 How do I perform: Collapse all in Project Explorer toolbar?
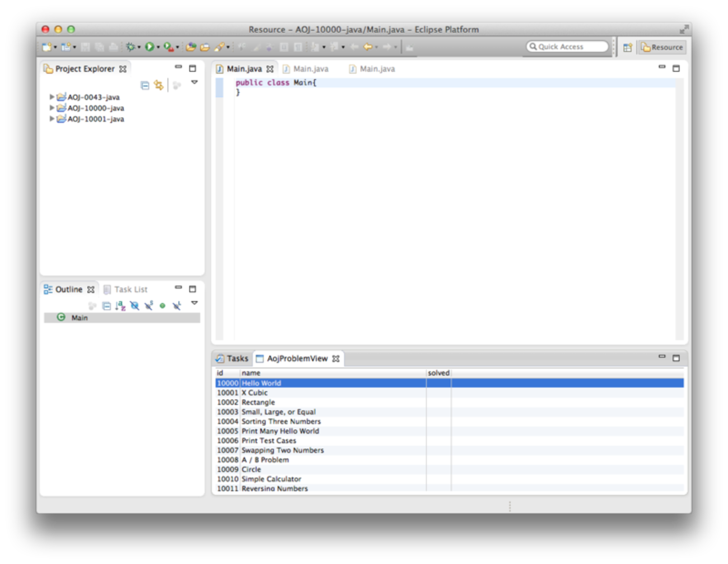coord(145,86)
